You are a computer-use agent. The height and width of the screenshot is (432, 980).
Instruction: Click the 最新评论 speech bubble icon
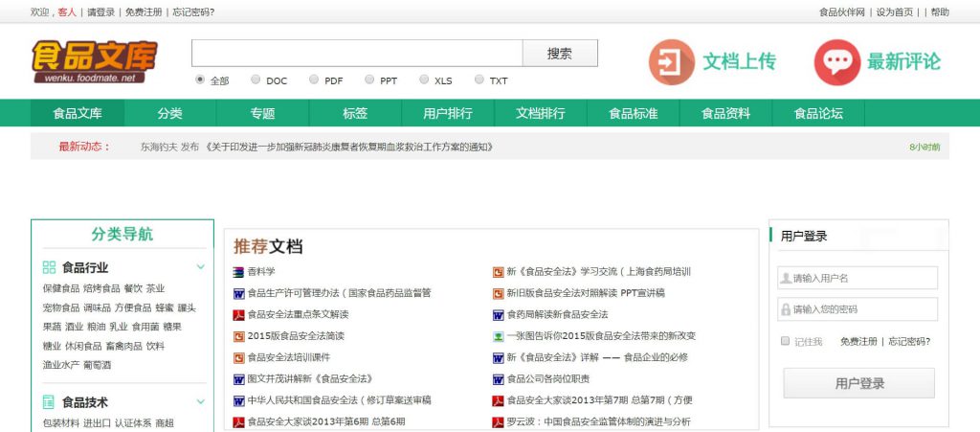836,62
